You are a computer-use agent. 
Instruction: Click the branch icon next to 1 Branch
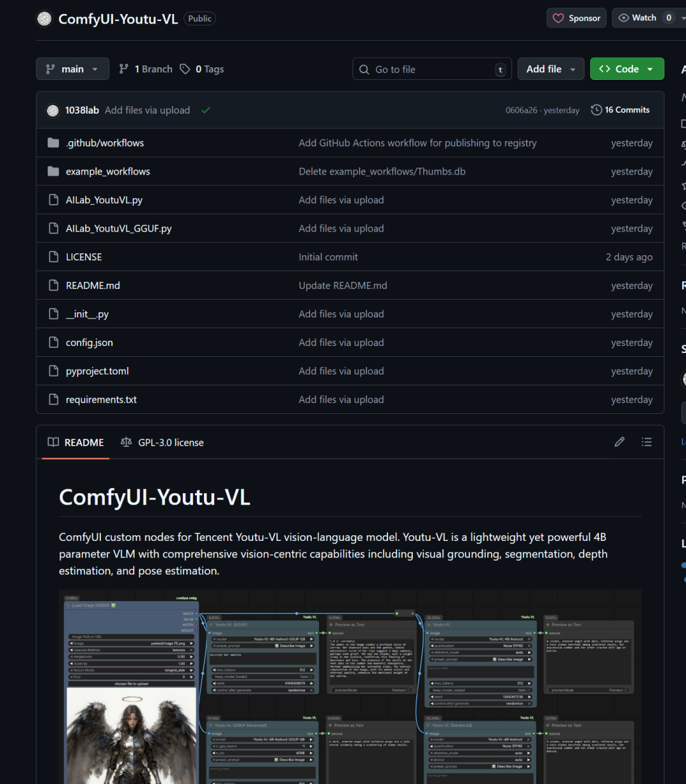(x=124, y=69)
